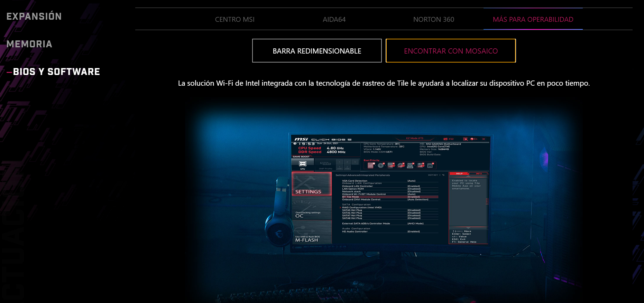This screenshot has height=303, width=644.
Task: Go to the MEMORIA sidebar section
Action: click(29, 44)
